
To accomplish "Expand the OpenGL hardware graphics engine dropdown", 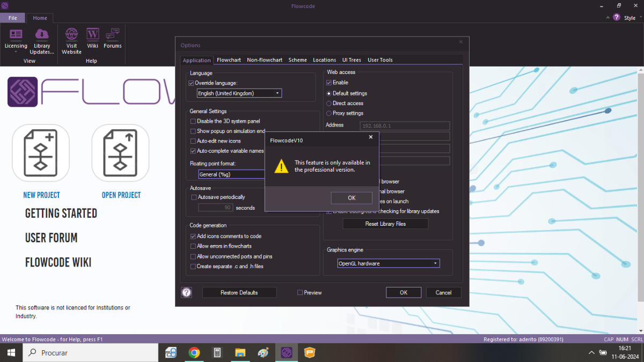I will pyautogui.click(x=389, y=263).
